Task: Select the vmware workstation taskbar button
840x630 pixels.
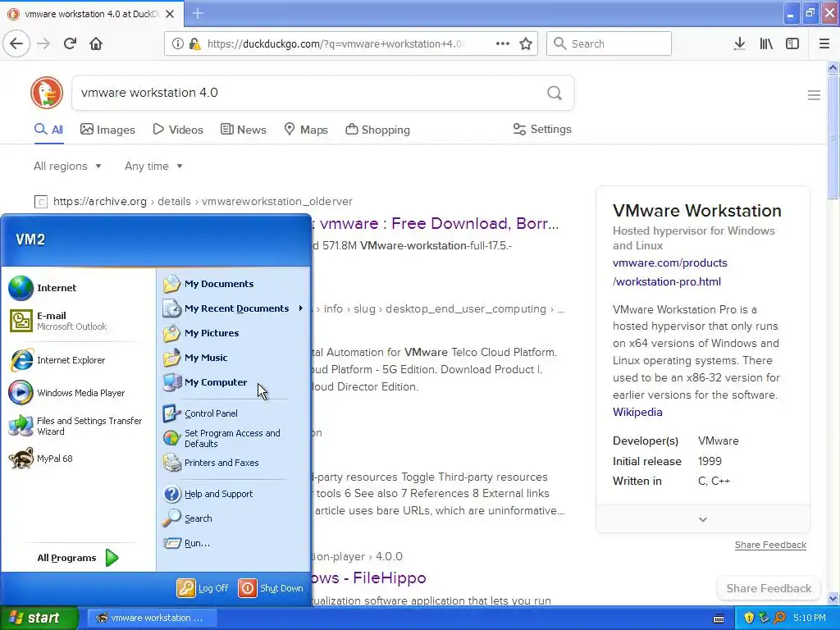Action: pyautogui.click(x=152, y=618)
